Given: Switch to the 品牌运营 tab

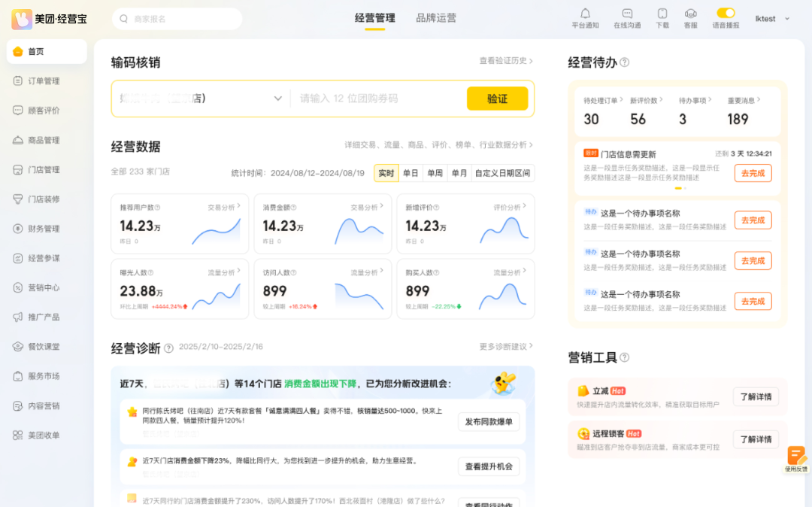Looking at the screenshot, I should tap(435, 18).
